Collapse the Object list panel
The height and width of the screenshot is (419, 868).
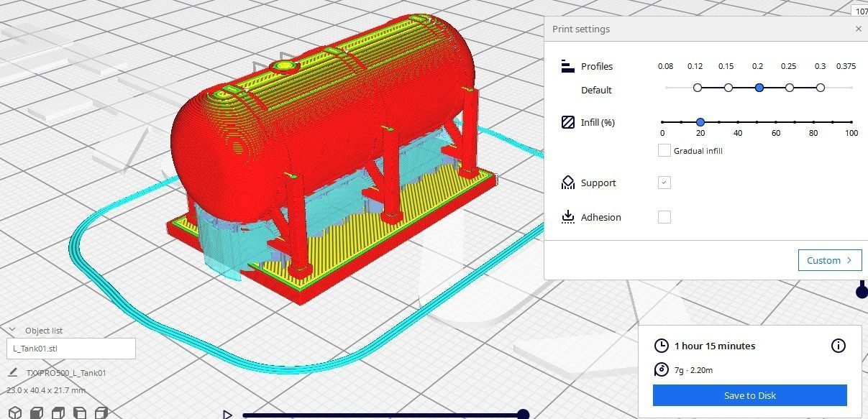[13, 330]
